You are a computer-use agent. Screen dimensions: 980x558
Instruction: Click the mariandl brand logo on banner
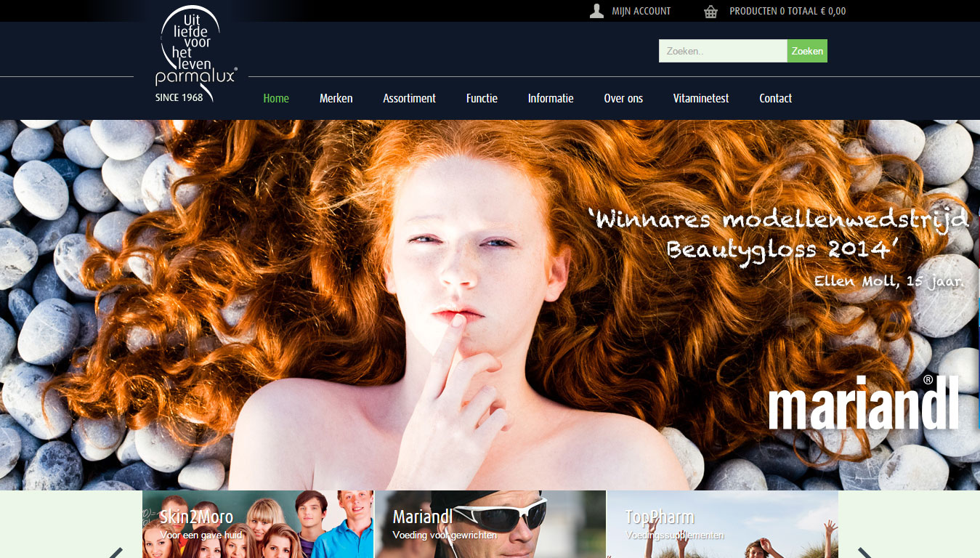[x=864, y=403]
